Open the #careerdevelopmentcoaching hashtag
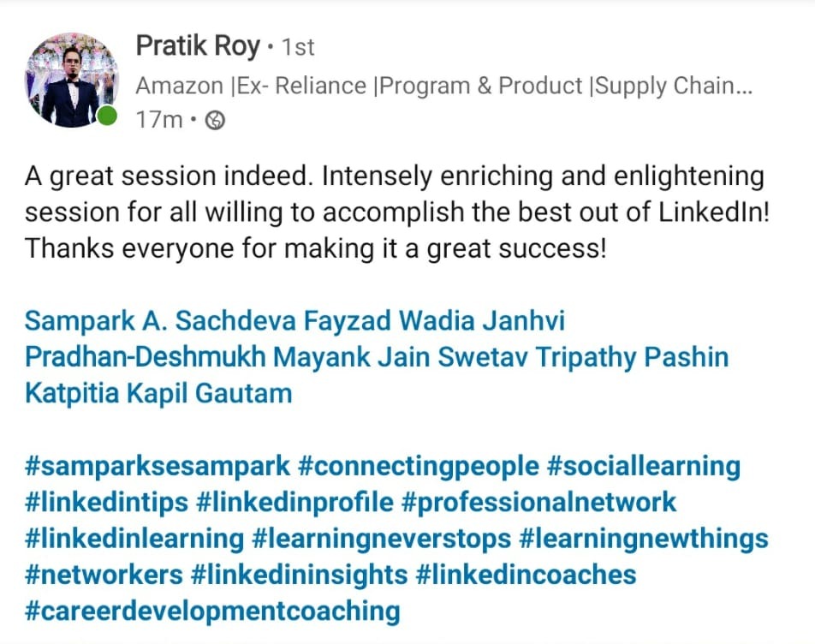Screen dimensions: 815x644 tap(212, 611)
